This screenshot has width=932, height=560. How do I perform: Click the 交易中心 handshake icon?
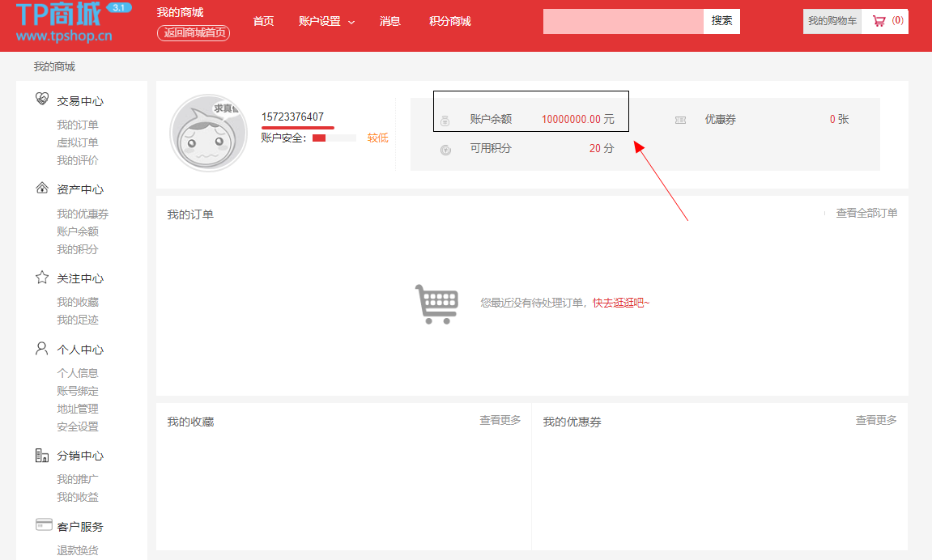click(42, 100)
